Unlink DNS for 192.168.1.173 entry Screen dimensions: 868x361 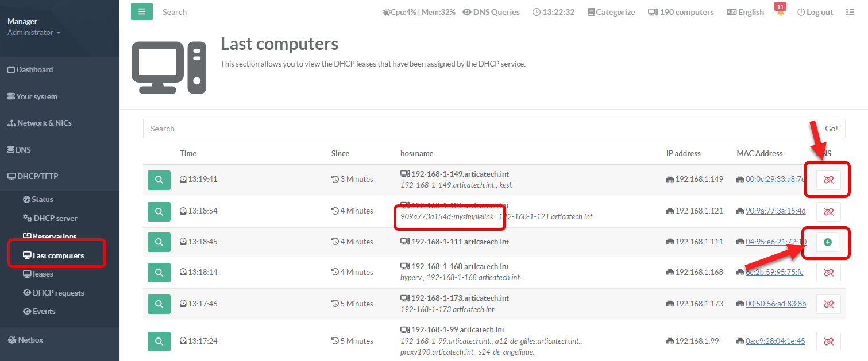pyautogui.click(x=828, y=304)
